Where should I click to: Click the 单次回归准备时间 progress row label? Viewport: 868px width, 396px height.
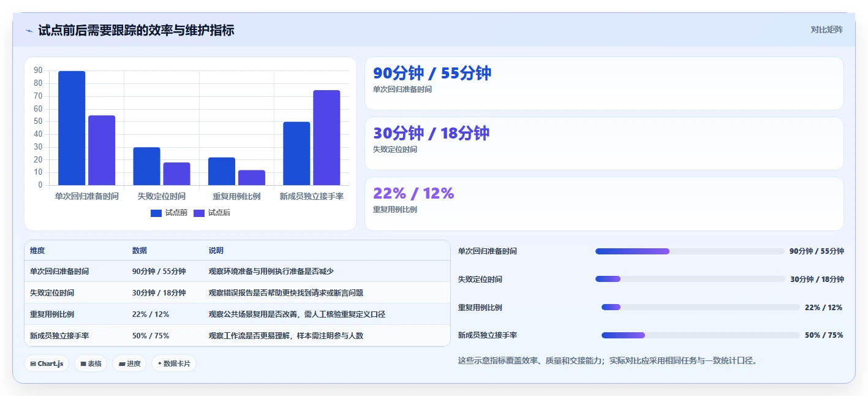[x=488, y=251]
